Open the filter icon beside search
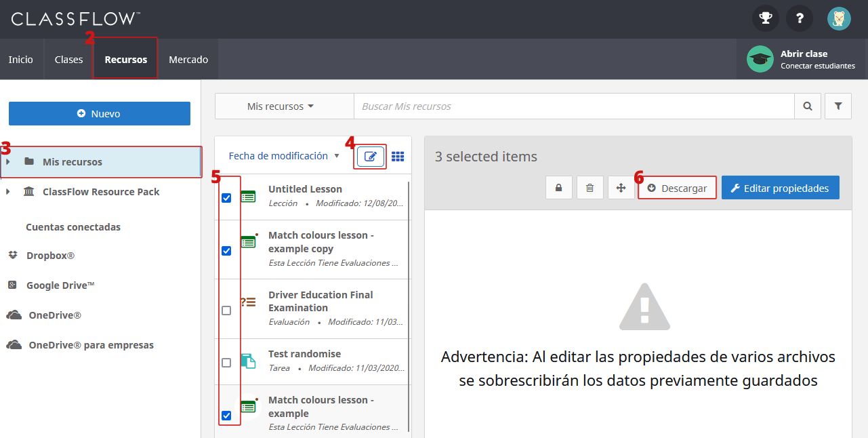 click(x=838, y=106)
